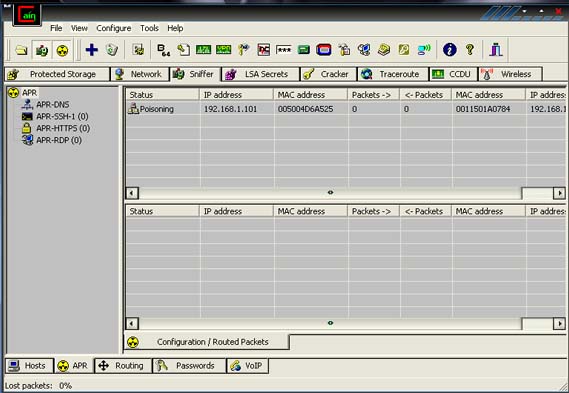Click the purple Exit toolbar icon
Viewport: 569px width, 393px height.
pos(496,49)
